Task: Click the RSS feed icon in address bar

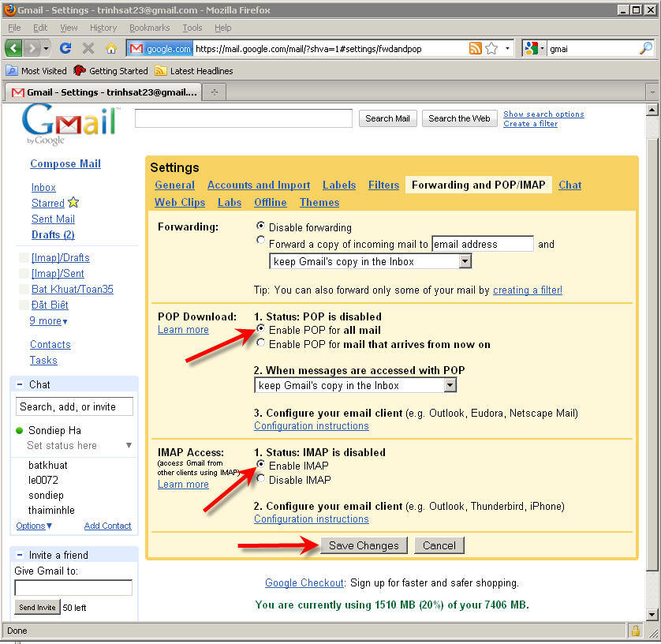Action: (475, 48)
